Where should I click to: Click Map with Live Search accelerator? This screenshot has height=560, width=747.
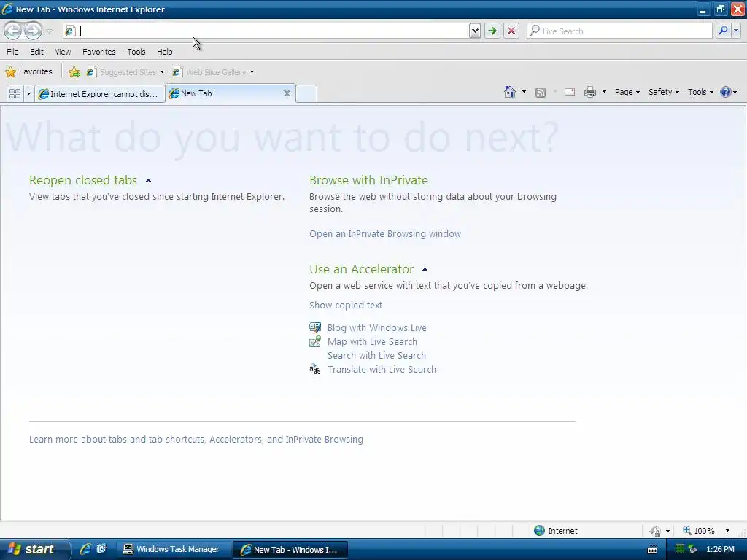[372, 341]
